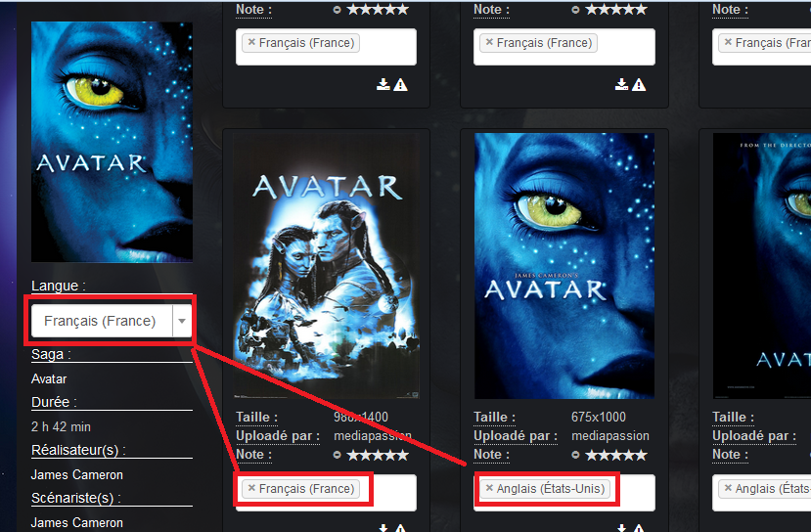The width and height of the screenshot is (811, 532).
Task: Open the Avatar saga link
Action: tap(49, 379)
